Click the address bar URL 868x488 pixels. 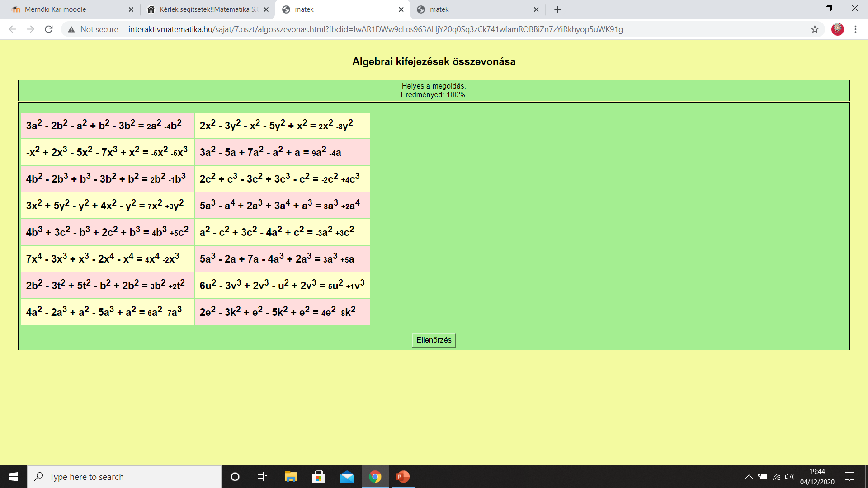coord(375,29)
